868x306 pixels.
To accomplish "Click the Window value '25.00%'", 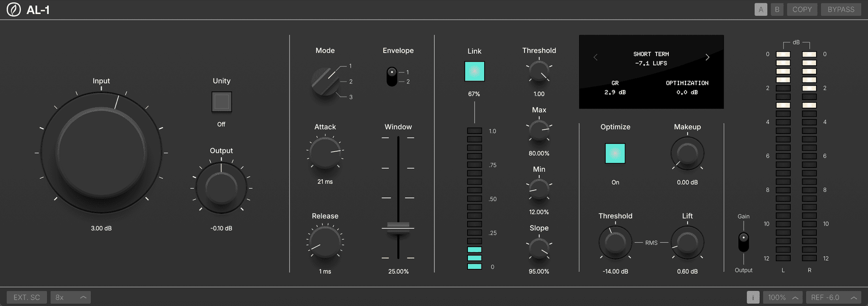I will (398, 272).
